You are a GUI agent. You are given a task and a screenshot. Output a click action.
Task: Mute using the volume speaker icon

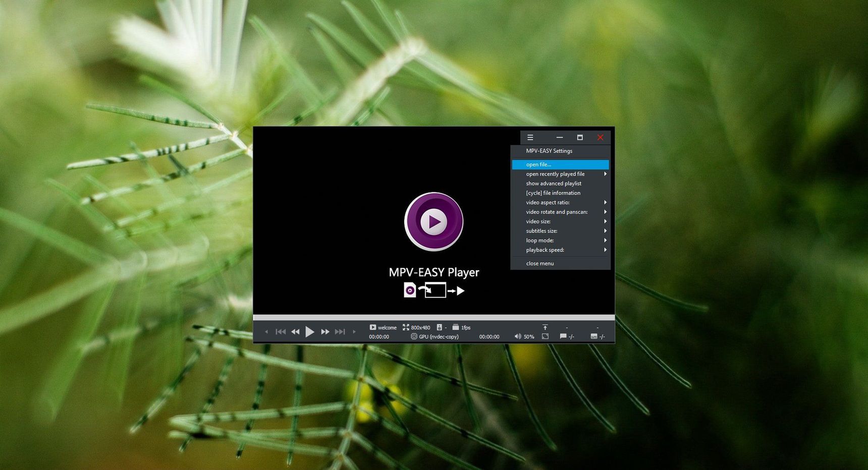[x=518, y=336]
